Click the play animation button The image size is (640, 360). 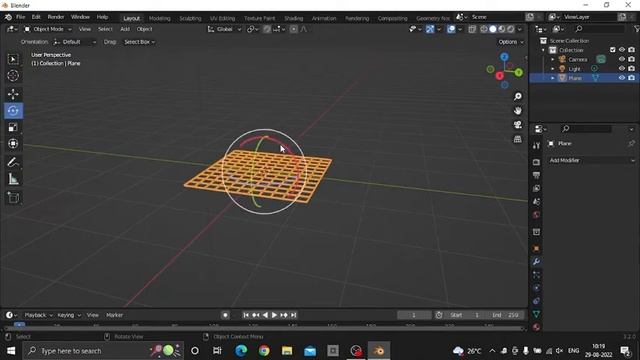coord(274,315)
